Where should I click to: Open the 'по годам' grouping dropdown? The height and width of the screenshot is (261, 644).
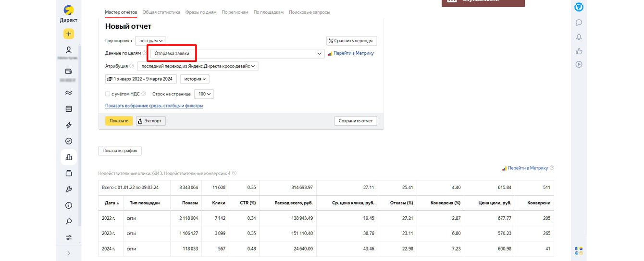point(150,41)
